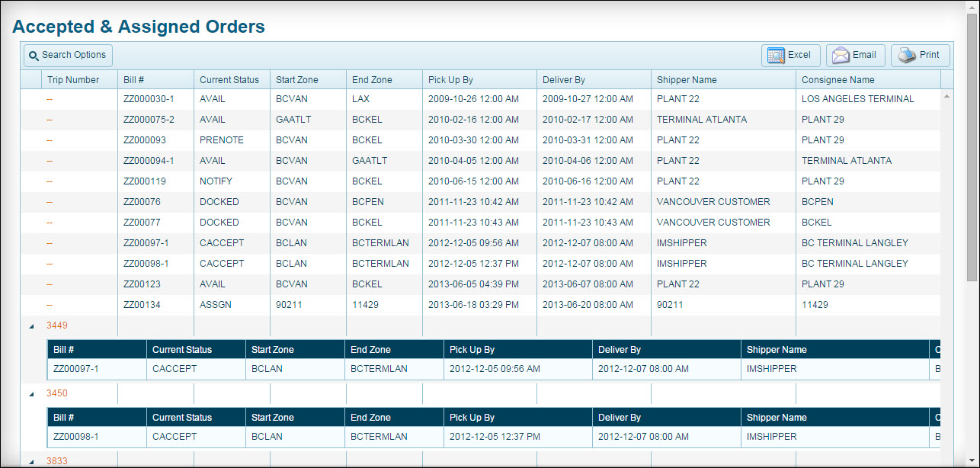
Task: Sort by main Bill # column header
Action: (155, 79)
